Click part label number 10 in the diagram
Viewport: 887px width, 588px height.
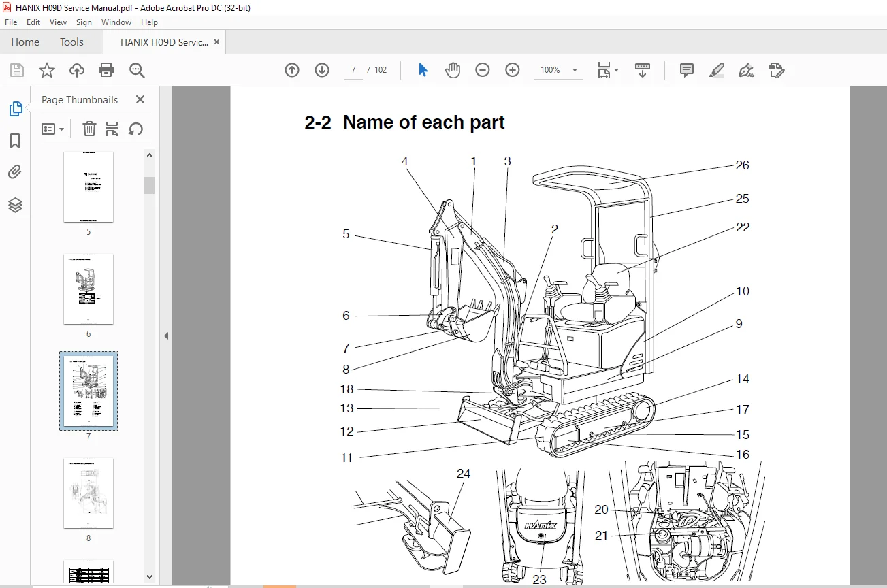tap(743, 291)
